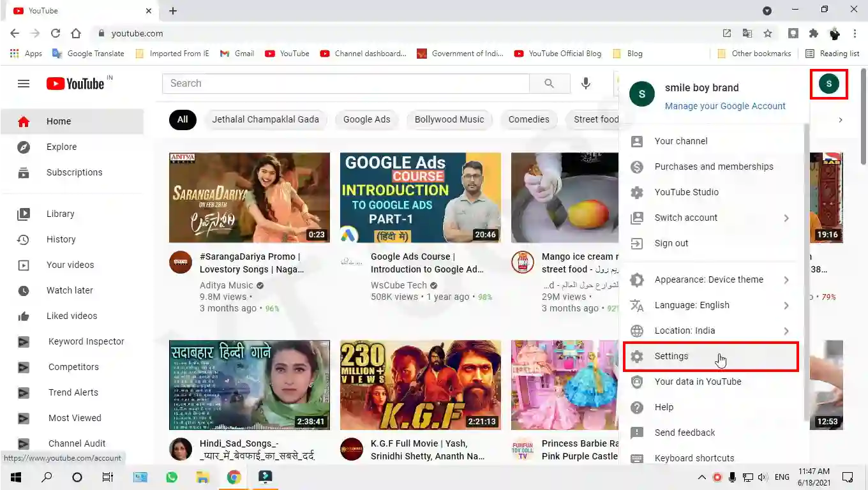Image resolution: width=868 pixels, height=490 pixels.
Task: Expand Language: English submenu arrow
Action: [x=786, y=306]
